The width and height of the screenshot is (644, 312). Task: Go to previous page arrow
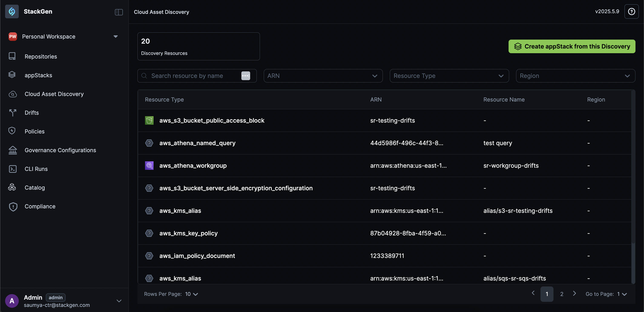(533, 293)
